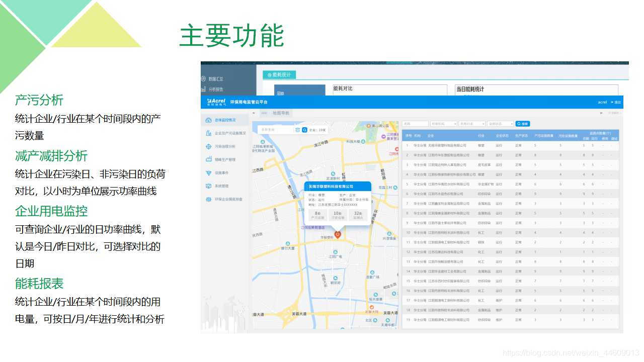
Task: Click the 主要功能 slide title
Action: (232, 36)
